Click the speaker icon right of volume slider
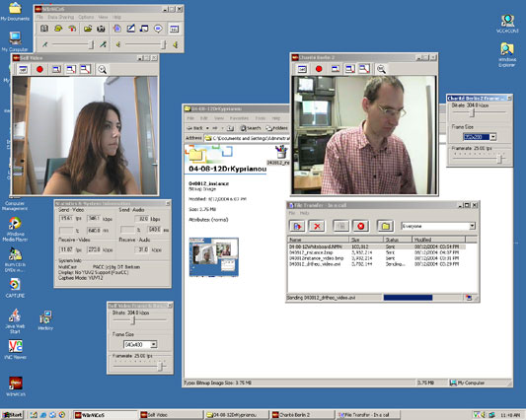 point(176,44)
